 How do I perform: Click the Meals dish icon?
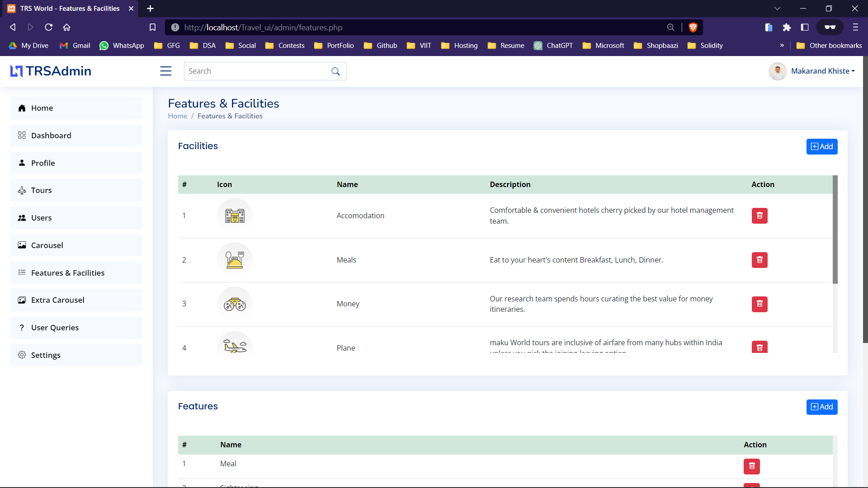click(235, 260)
